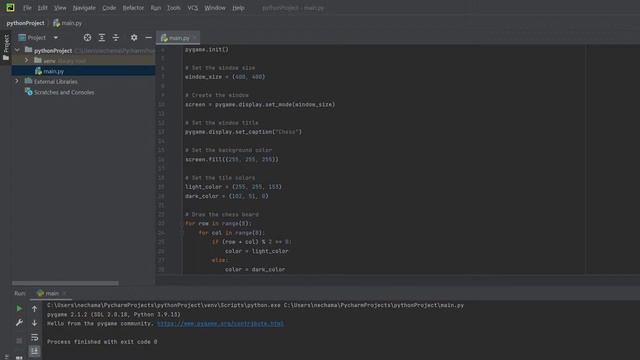Viewport: 640px width, 360px height.
Task: Open run configuration wrench icon
Action: 19,323
